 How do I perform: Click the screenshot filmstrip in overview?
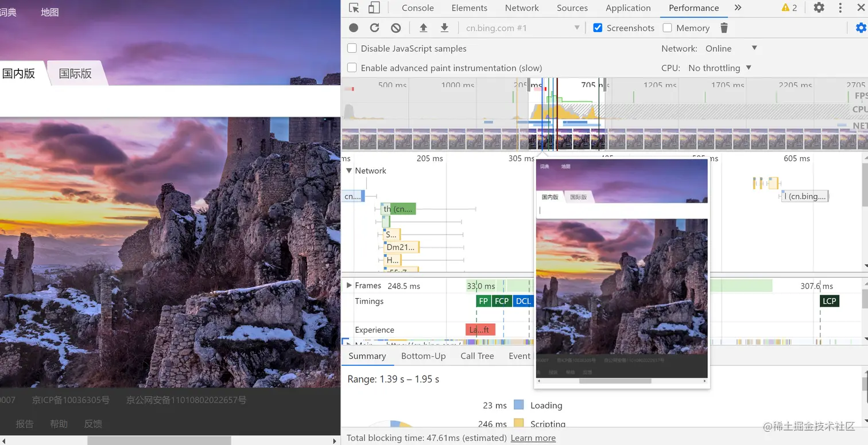pyautogui.click(x=604, y=140)
